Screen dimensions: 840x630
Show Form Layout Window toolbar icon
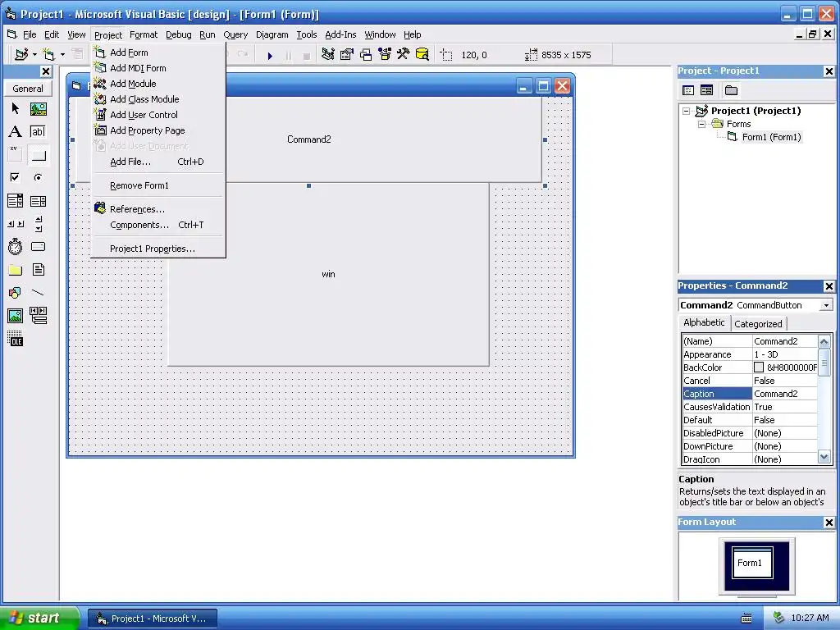coord(365,55)
